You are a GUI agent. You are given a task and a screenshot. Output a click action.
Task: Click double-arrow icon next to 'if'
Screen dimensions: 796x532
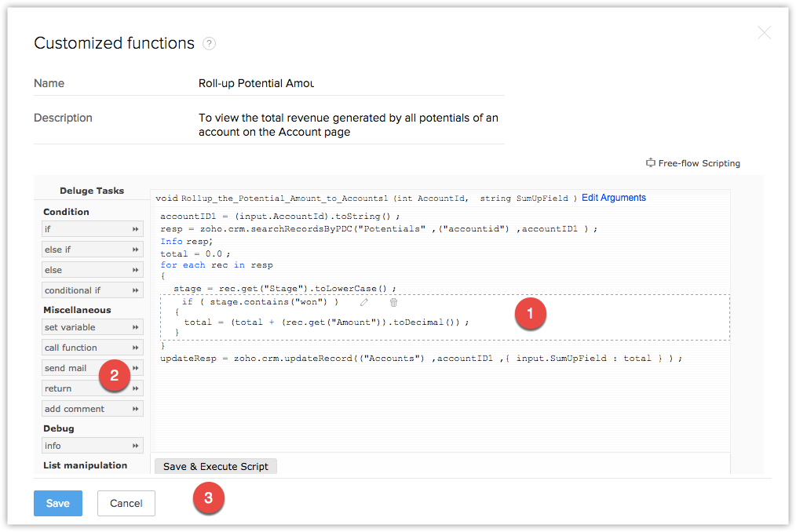tap(136, 229)
